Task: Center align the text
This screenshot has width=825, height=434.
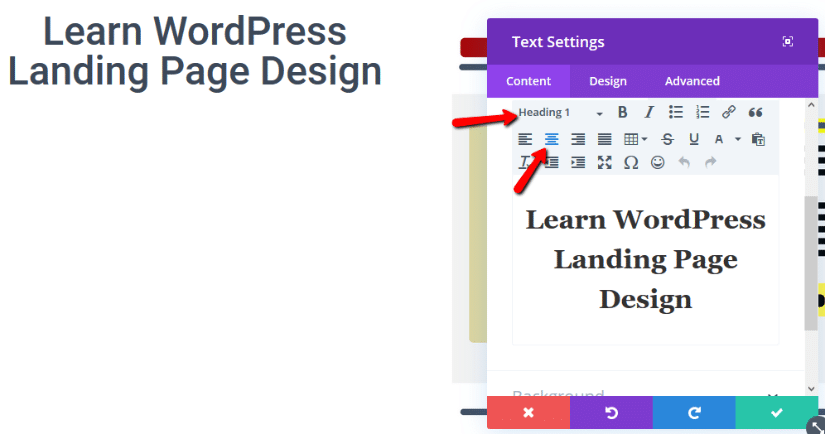Action: (x=551, y=139)
